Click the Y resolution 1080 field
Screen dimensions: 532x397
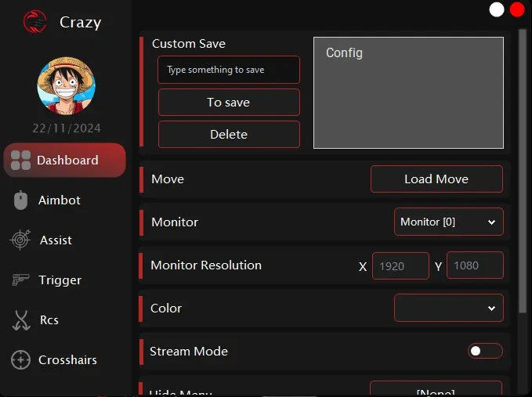pyautogui.click(x=475, y=265)
